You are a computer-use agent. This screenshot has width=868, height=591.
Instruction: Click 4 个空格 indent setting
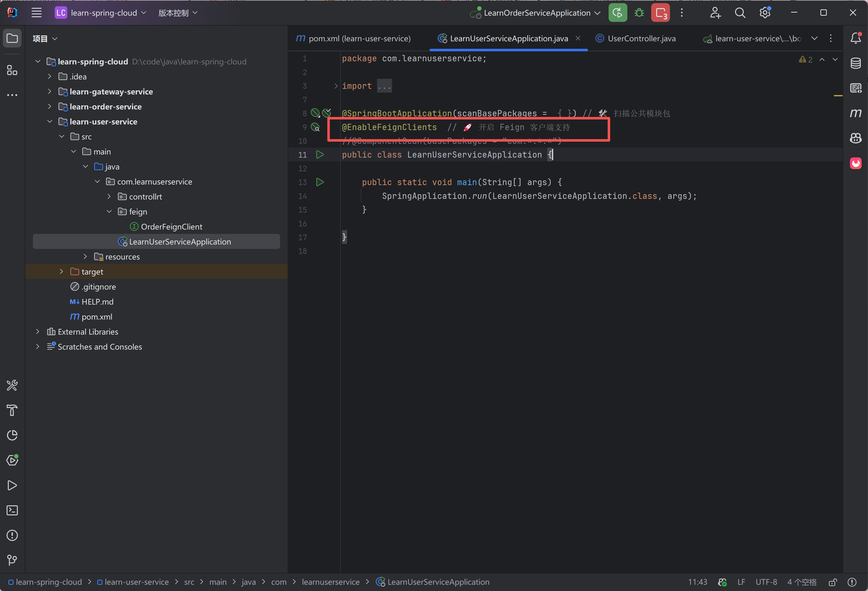[x=802, y=582]
